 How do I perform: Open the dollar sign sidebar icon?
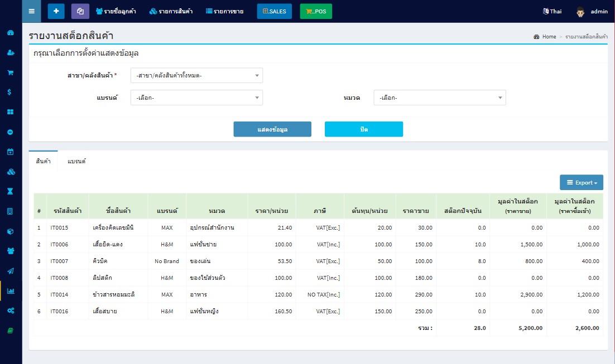(x=9, y=92)
